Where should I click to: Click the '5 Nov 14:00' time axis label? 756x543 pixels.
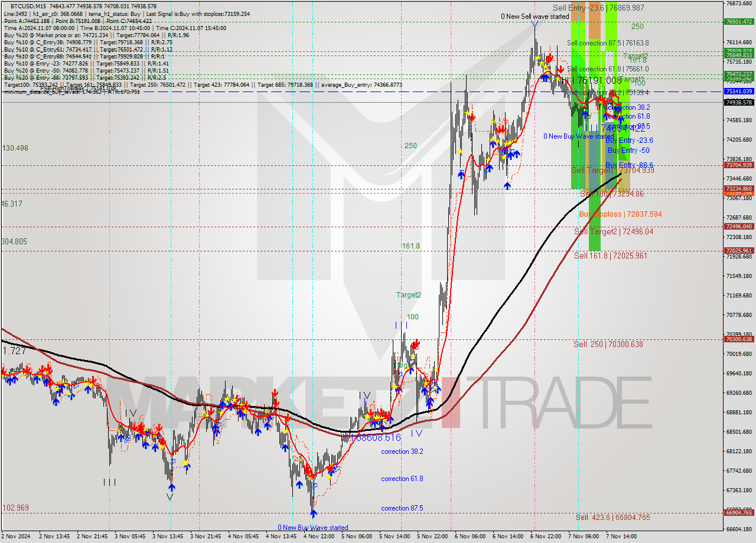(x=394, y=537)
